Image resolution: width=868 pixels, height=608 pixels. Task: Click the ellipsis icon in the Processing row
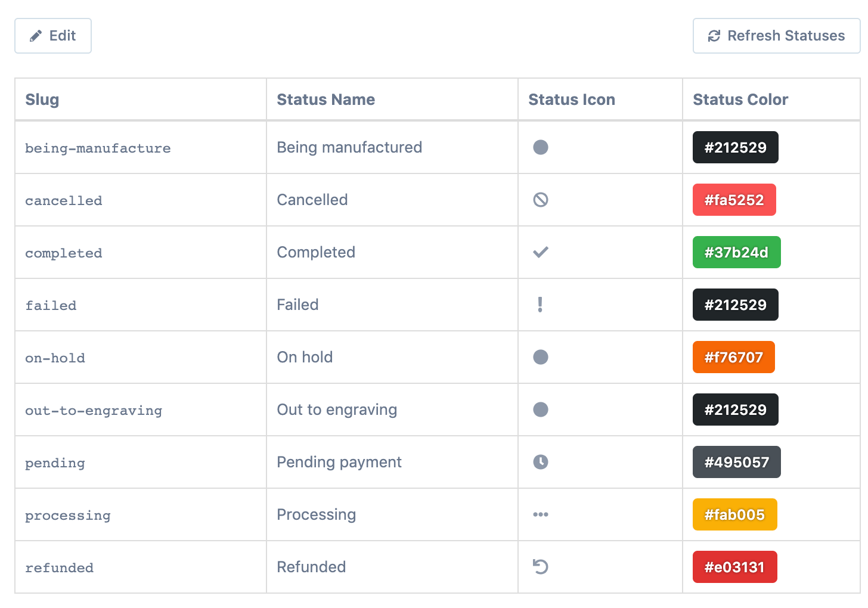click(x=541, y=514)
